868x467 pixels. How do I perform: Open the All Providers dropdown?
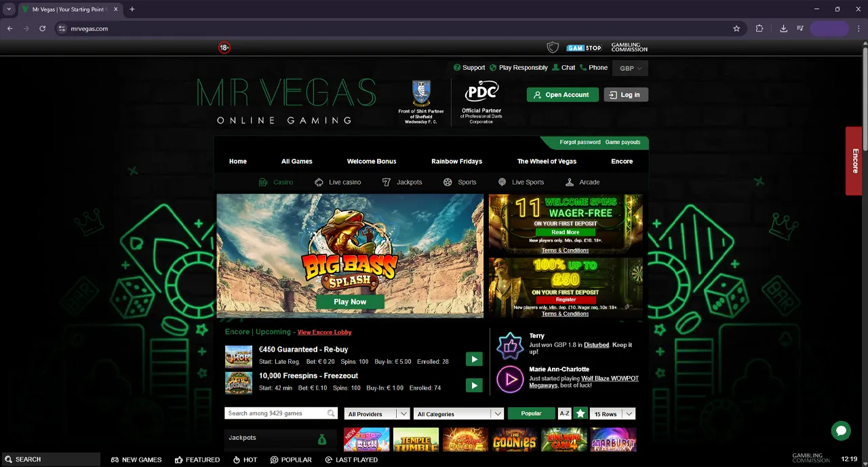coord(377,414)
